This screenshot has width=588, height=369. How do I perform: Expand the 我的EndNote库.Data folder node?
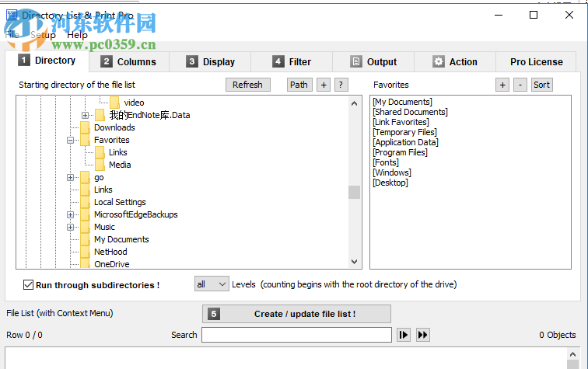tap(85, 115)
